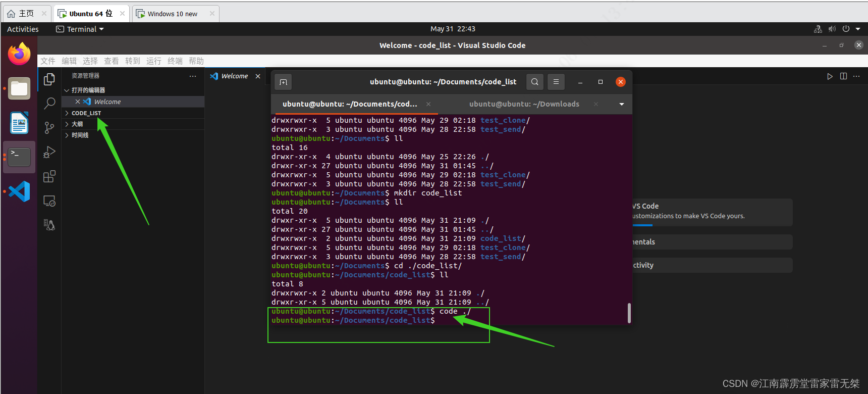Image resolution: width=868 pixels, height=394 pixels.
Task: Open LibreOffice Writer from the dock
Action: click(x=19, y=123)
